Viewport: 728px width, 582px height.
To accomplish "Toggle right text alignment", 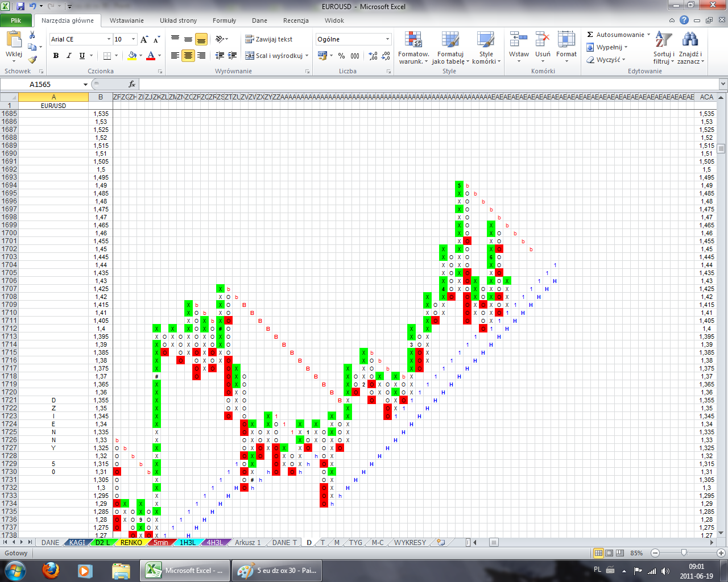I will pos(201,56).
